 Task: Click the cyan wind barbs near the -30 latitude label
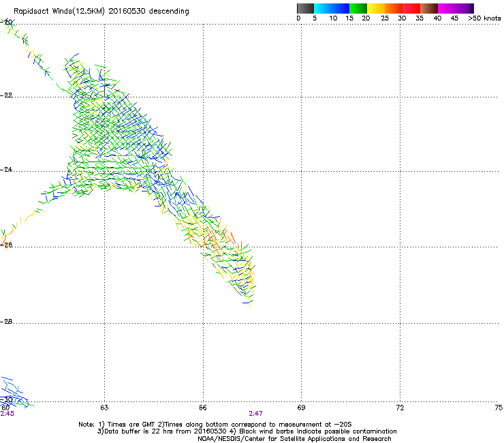click(x=14, y=391)
